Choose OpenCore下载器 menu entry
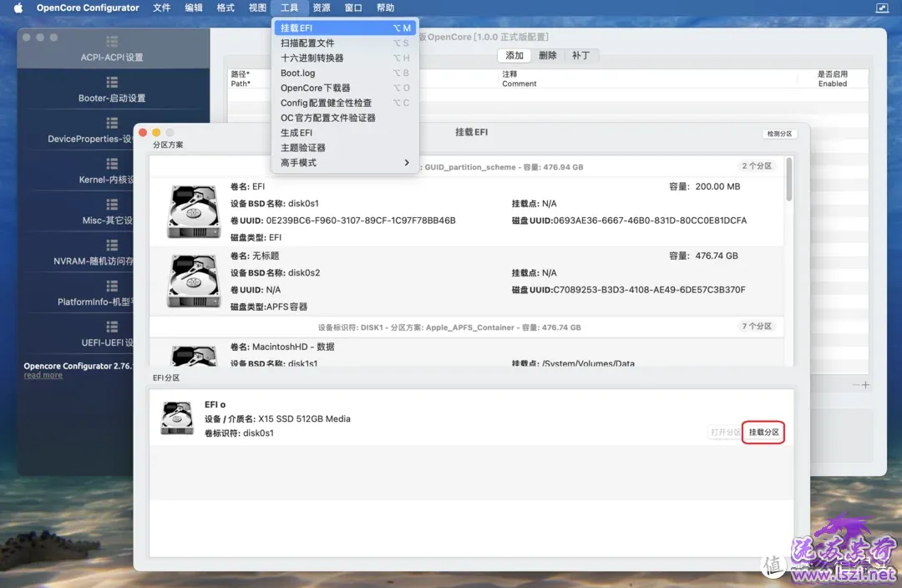Viewport: 902px width, 588px height. [x=345, y=88]
